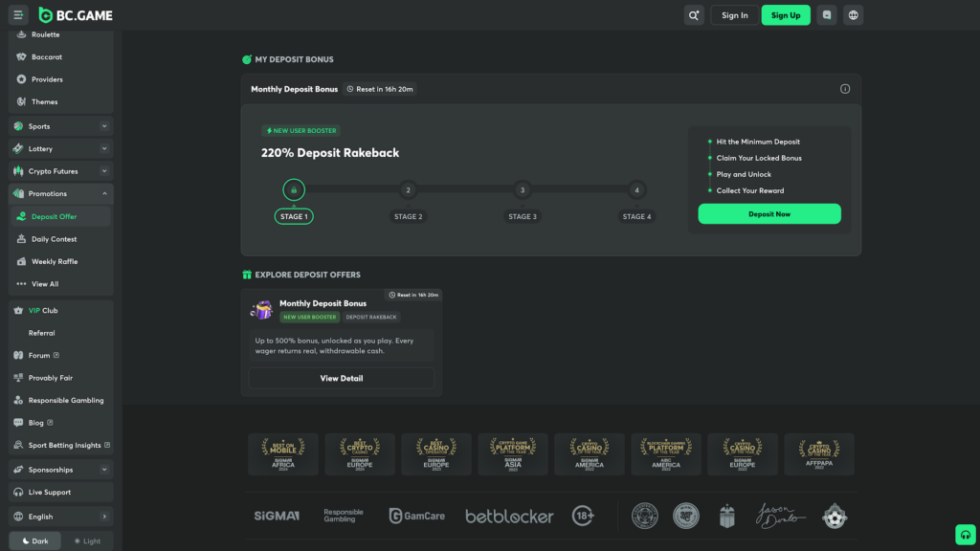Click View All under Promotions

tap(60, 284)
